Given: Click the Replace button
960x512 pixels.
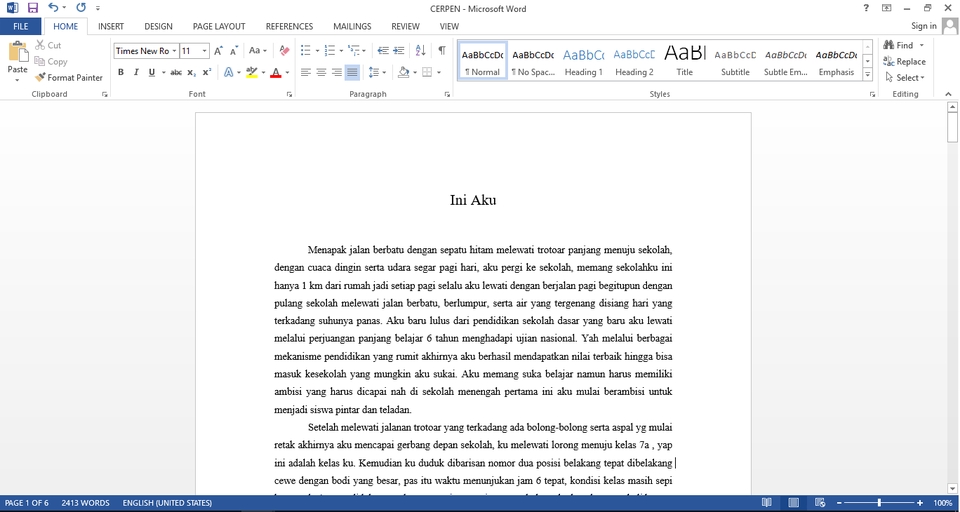Looking at the screenshot, I should click(904, 61).
